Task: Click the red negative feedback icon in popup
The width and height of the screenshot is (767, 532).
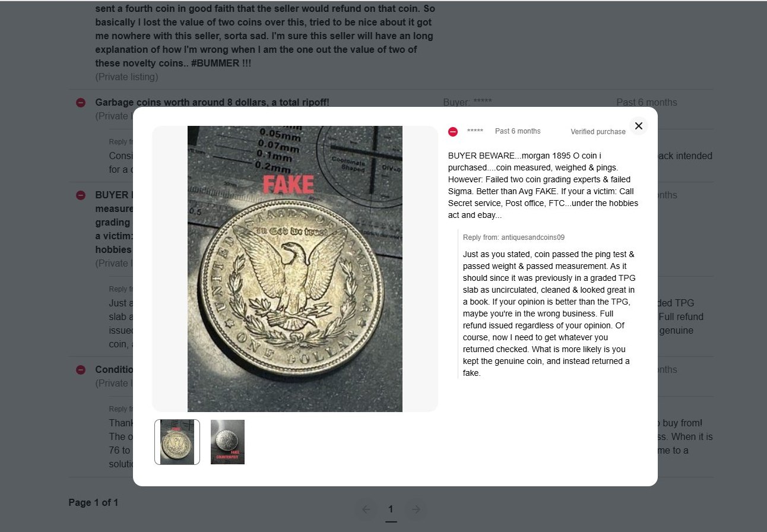Action: [453, 132]
